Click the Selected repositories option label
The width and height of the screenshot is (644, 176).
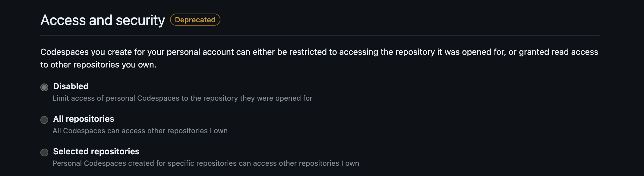pos(96,152)
